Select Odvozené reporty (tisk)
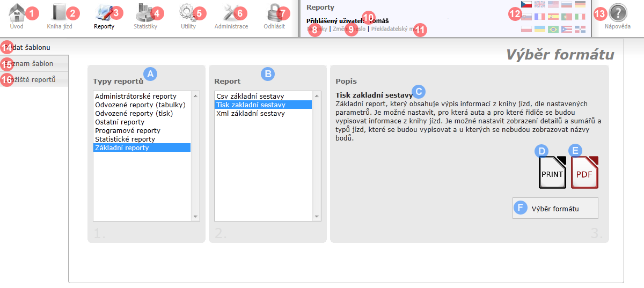The width and height of the screenshot is (644, 288). click(142, 113)
